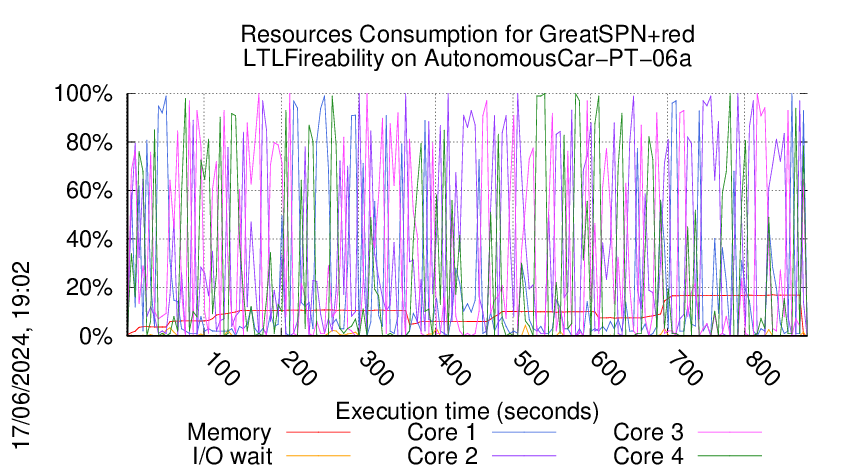This screenshot has width=850, height=475.
Task: Click the '400' x-axis tick label
Action: point(453,370)
